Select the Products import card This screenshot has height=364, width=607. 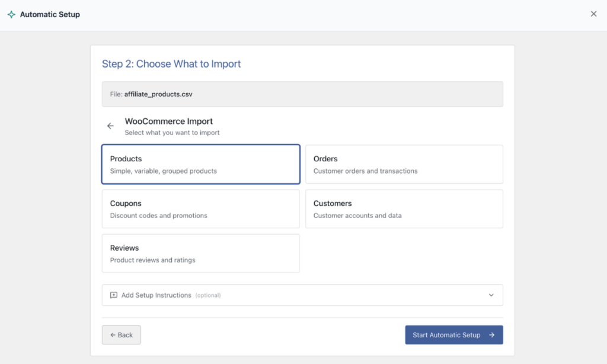[x=200, y=164]
